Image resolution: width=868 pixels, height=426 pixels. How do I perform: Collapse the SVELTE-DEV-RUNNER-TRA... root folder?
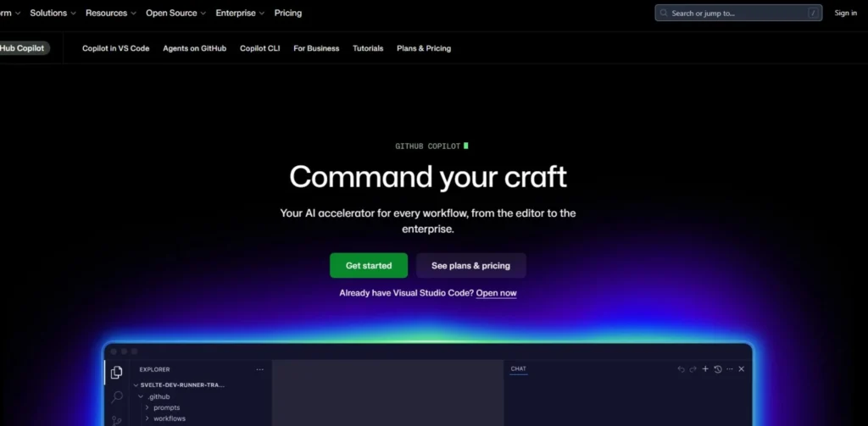point(179,385)
